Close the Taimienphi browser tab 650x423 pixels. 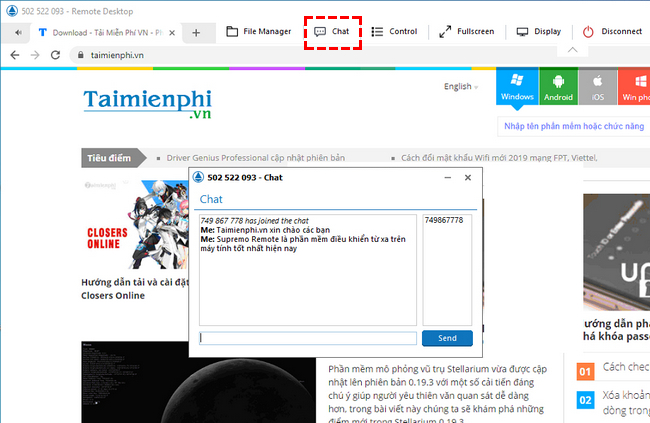point(172,33)
